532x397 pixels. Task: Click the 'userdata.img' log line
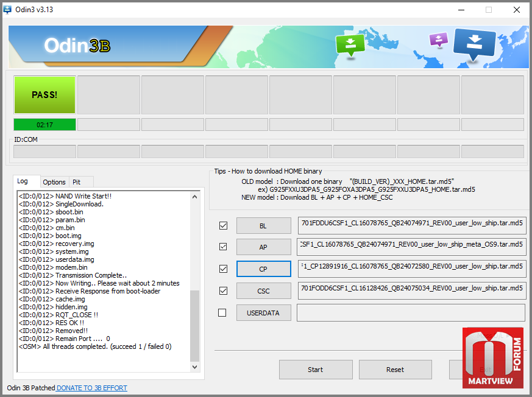tap(56, 259)
